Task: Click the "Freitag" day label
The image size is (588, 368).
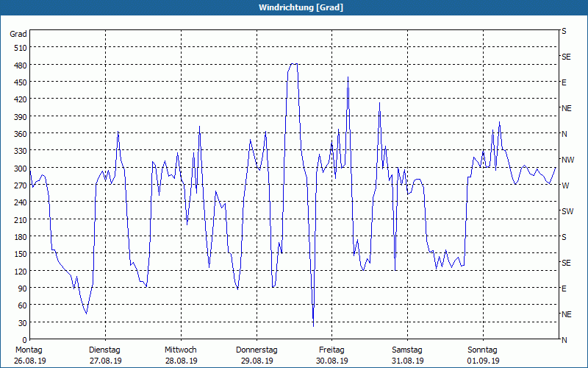Action: [331, 350]
